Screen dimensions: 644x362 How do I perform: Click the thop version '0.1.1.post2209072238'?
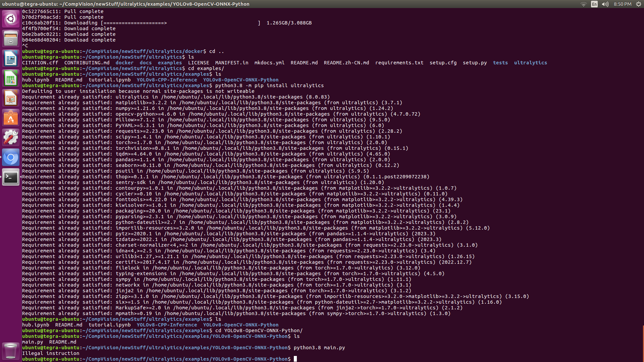pyautogui.click(x=396, y=177)
